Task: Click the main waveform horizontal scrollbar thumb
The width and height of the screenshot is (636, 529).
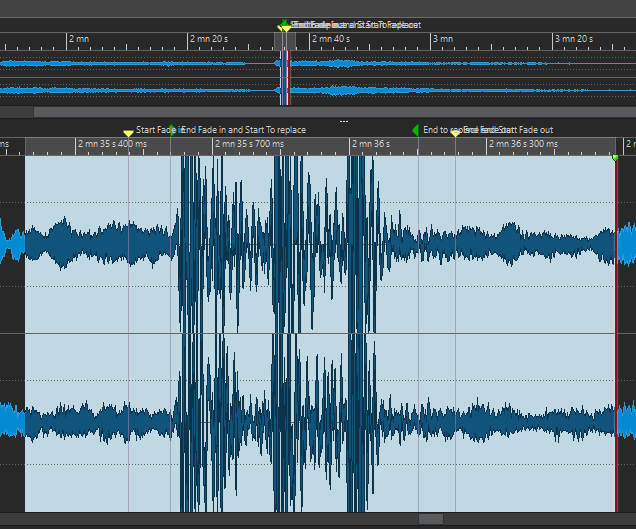Action: (x=431, y=519)
